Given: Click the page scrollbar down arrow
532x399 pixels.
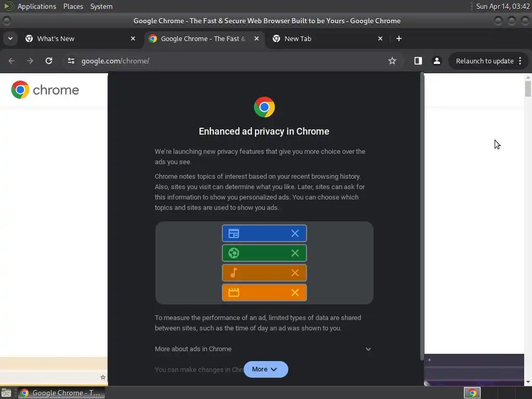Looking at the screenshot, I should (x=528, y=382).
